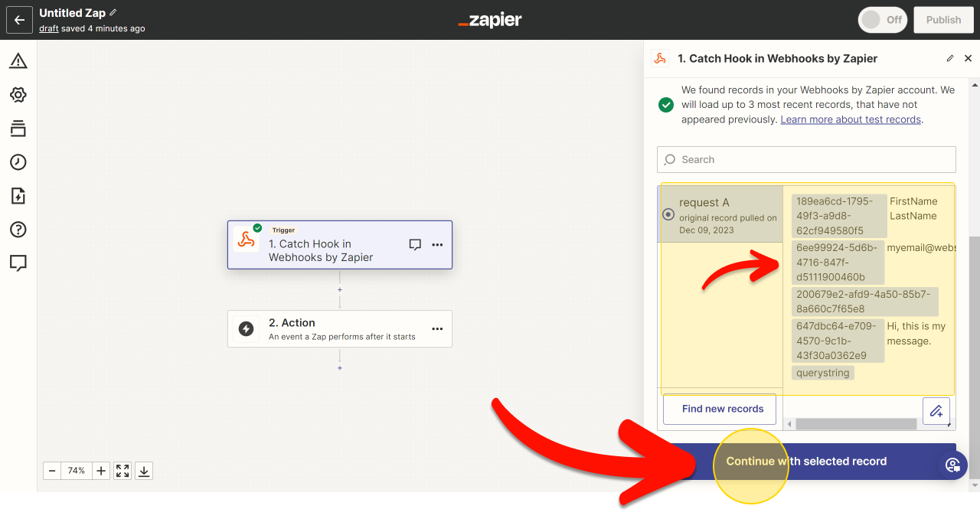
Task: Click the 189ea6cd-1795 field key
Action: pos(839,216)
